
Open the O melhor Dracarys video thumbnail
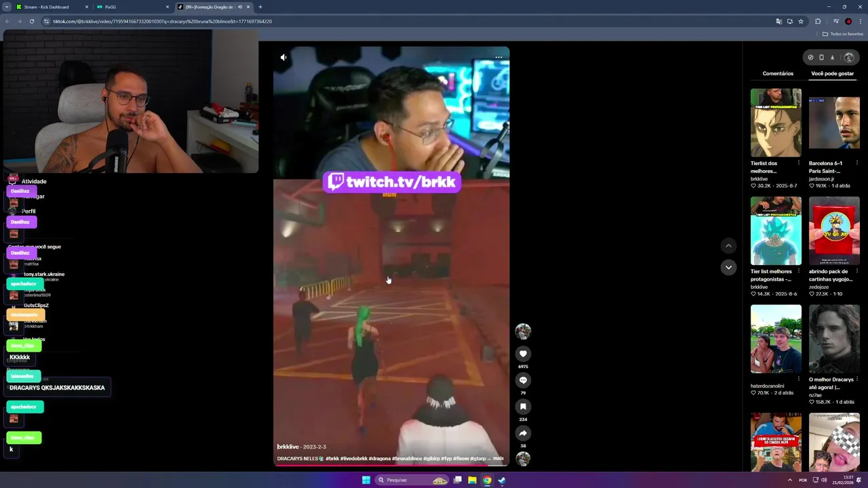click(834, 339)
